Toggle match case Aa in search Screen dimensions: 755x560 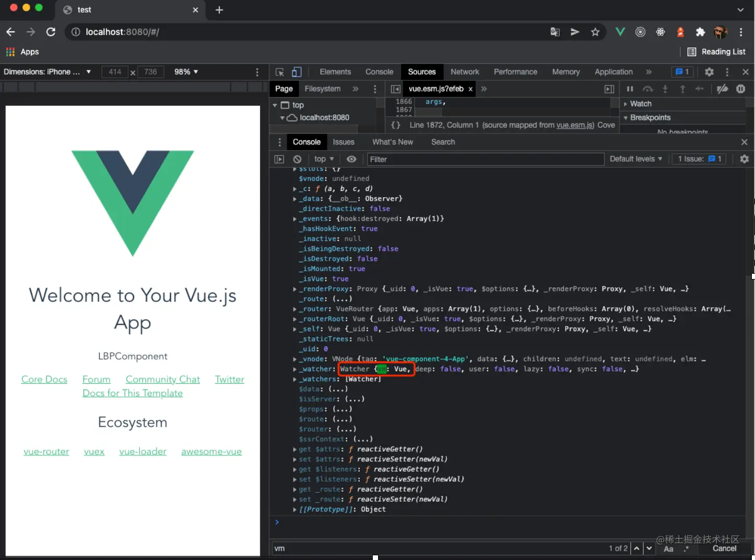click(x=668, y=549)
